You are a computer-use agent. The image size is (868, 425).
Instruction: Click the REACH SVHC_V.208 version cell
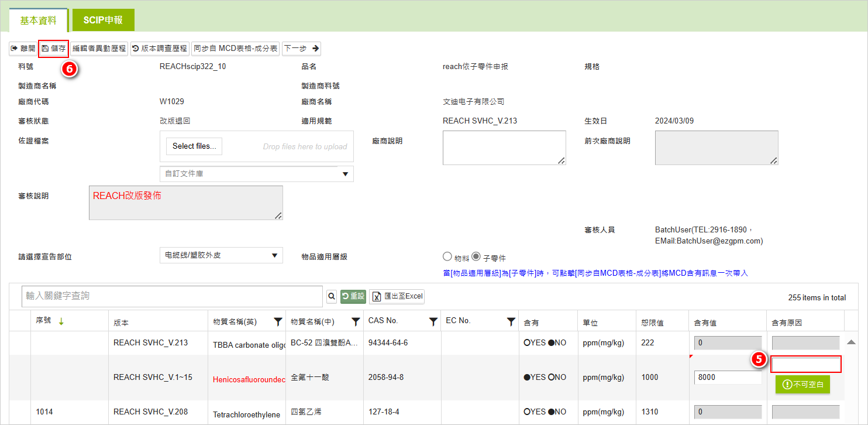[151, 412]
